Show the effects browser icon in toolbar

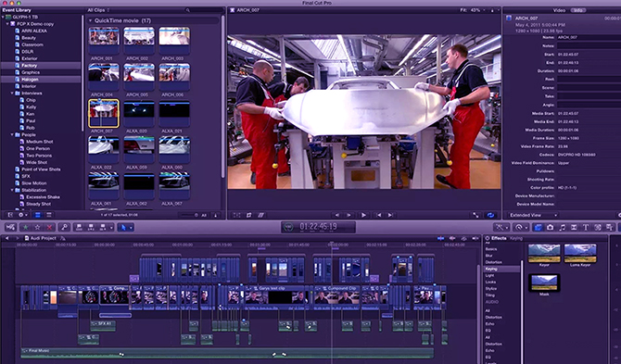point(538,227)
